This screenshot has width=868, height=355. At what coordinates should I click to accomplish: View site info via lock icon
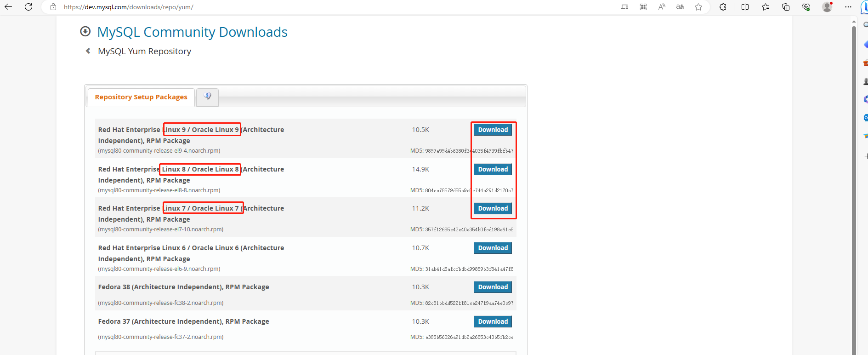[53, 7]
